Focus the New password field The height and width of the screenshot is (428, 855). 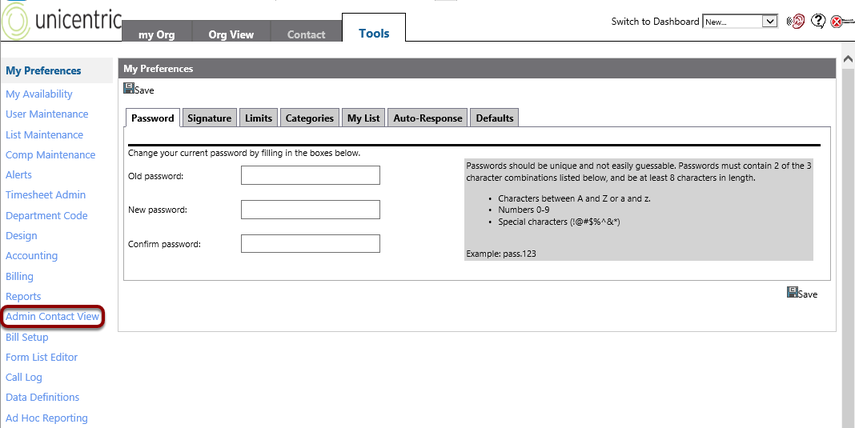(310, 209)
